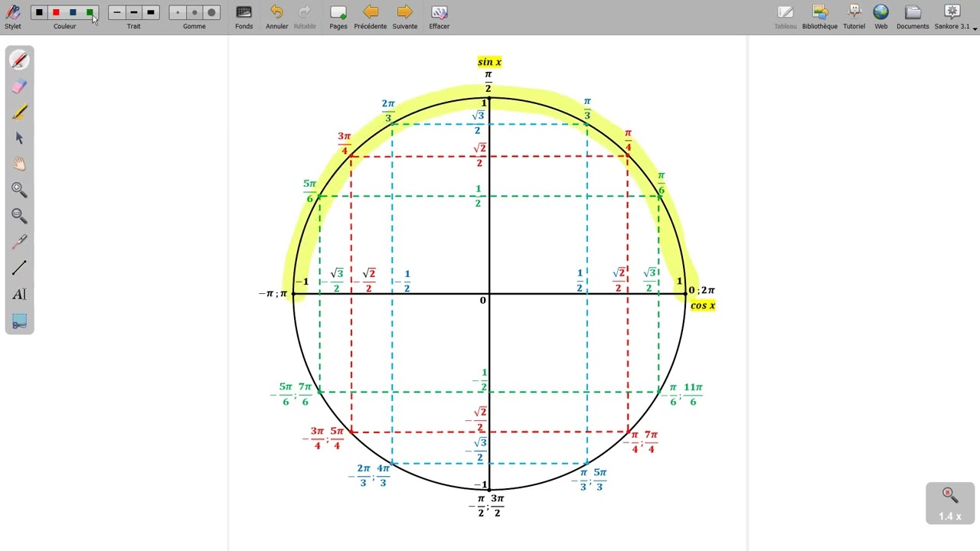Click the cos x axis label
Viewport: 980px width, 551px height.
coord(703,305)
